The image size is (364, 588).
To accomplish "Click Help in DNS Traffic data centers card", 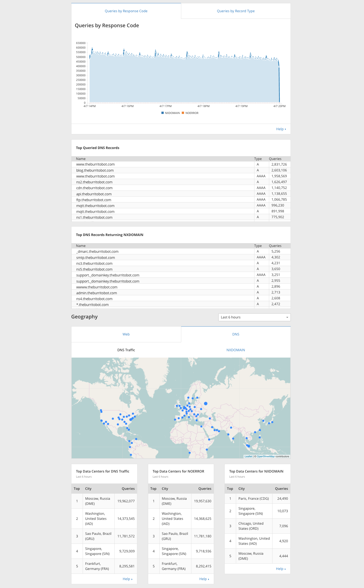I will [x=127, y=579].
